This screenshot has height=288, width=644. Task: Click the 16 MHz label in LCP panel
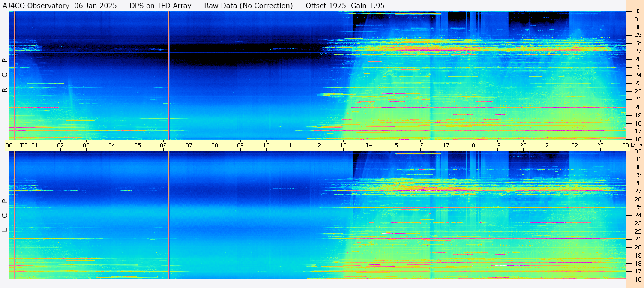point(638,279)
